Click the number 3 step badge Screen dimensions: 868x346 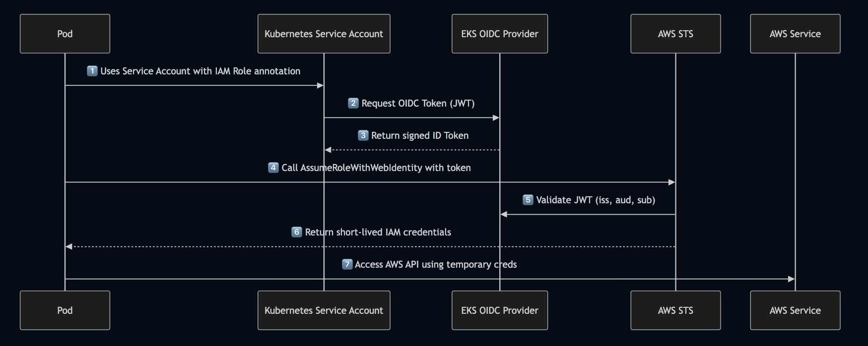[x=363, y=135]
